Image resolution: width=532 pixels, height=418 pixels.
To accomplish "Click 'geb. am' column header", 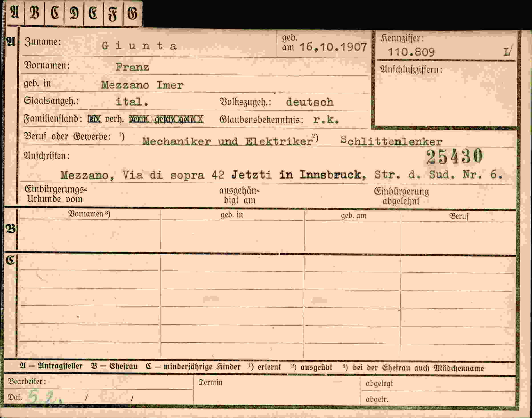I will [x=354, y=216].
